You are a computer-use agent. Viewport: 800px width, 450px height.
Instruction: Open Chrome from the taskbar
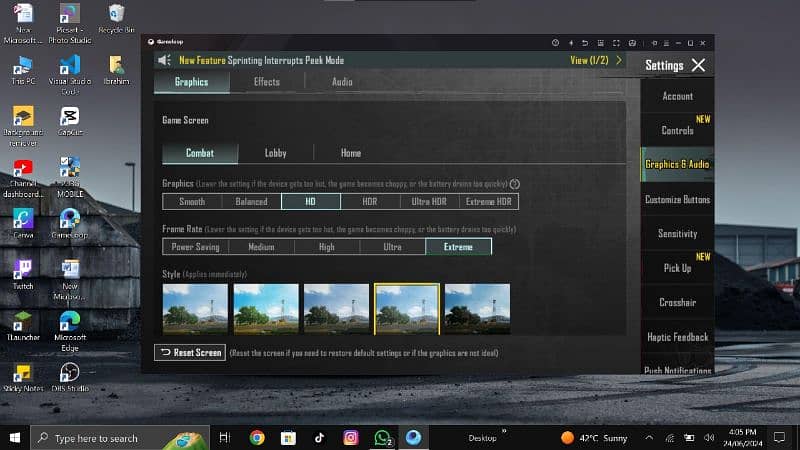[257, 437]
